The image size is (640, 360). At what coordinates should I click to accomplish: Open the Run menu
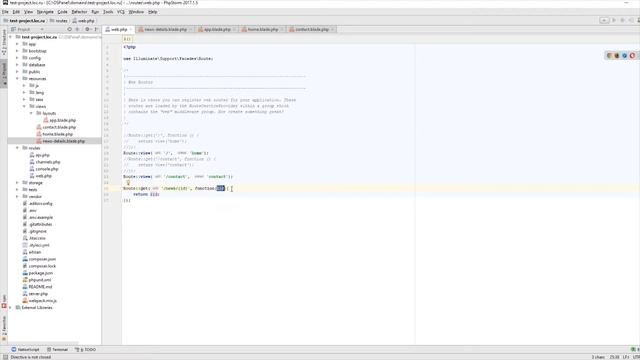[x=95, y=12]
